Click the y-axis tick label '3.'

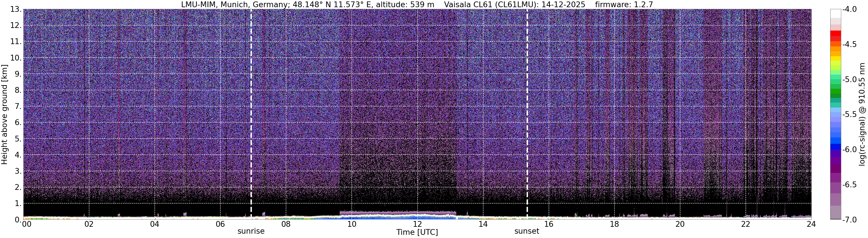[18, 171]
